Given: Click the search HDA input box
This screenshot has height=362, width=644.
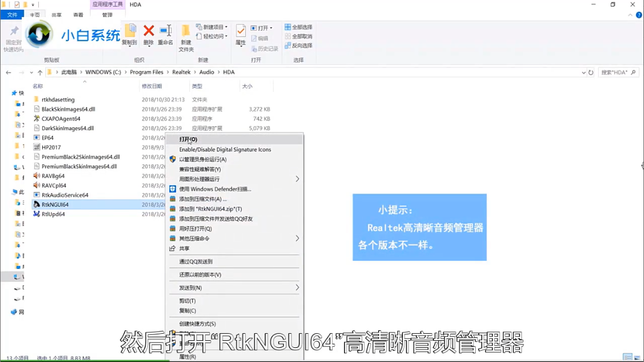Looking at the screenshot, I should coord(618,72).
